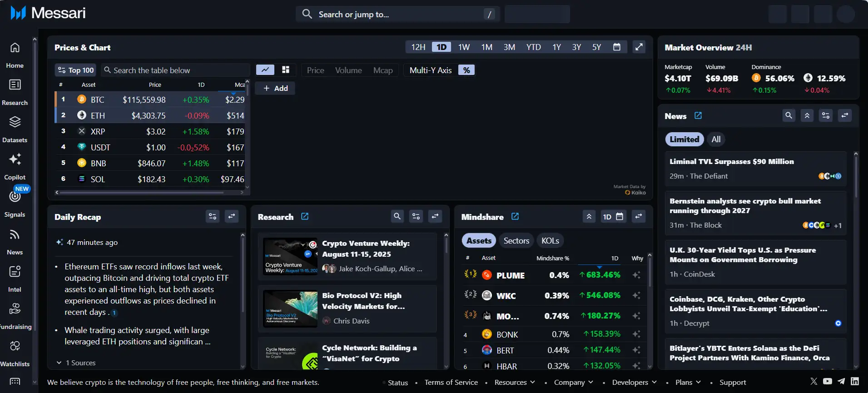Switch to grid heatmap view

[286, 70]
